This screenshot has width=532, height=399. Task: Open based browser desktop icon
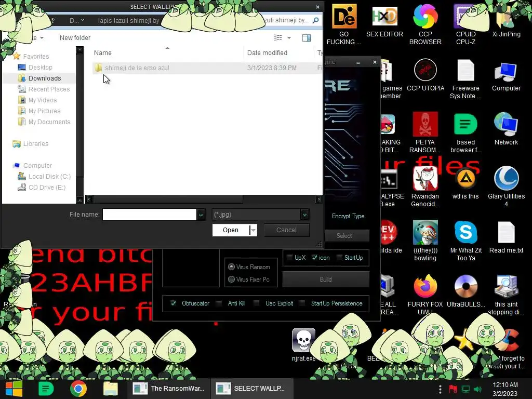(x=465, y=132)
